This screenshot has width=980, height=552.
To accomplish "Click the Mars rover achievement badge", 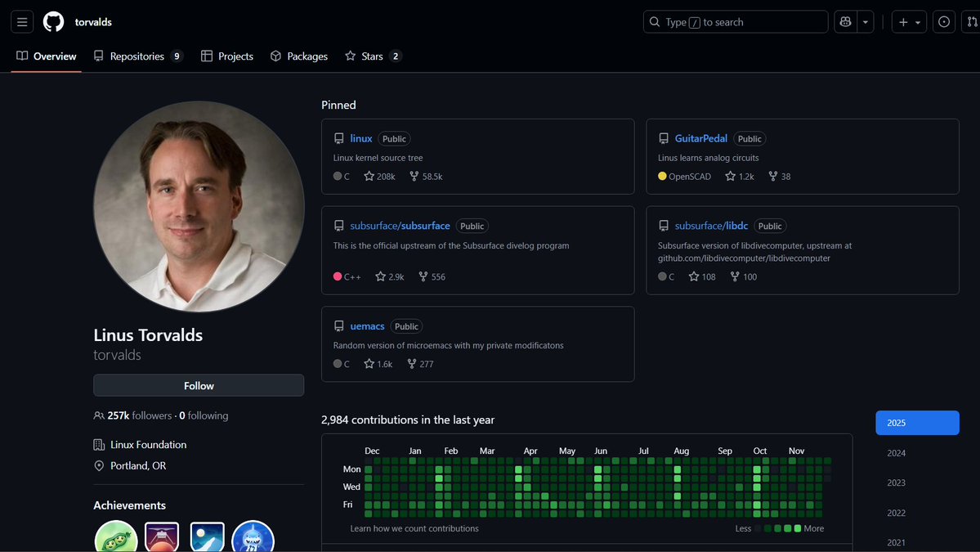I will (162, 537).
